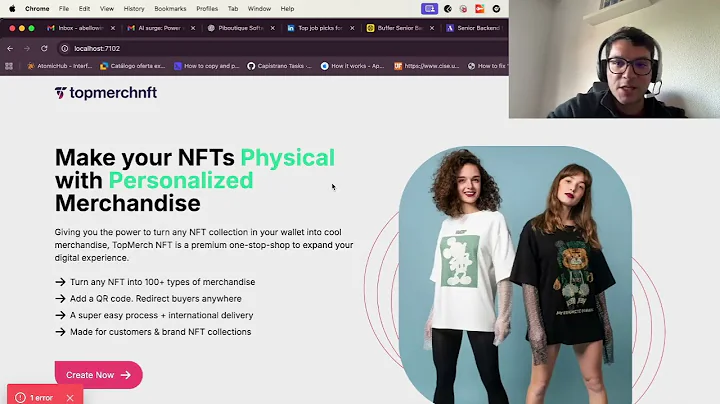The height and width of the screenshot is (404, 720).
Task: Click the site info icon in address bar
Action: coord(65,48)
